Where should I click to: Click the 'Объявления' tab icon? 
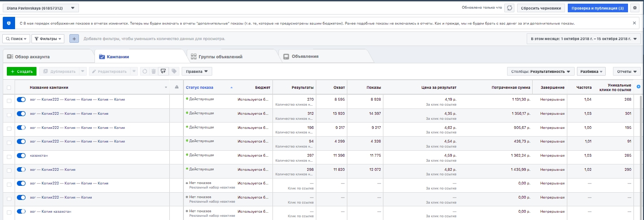coord(286,57)
